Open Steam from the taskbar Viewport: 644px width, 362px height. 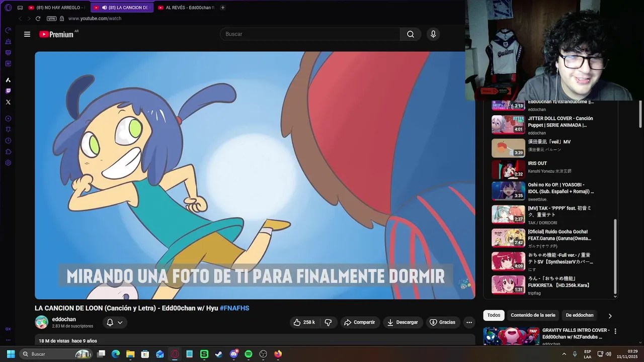click(x=219, y=354)
